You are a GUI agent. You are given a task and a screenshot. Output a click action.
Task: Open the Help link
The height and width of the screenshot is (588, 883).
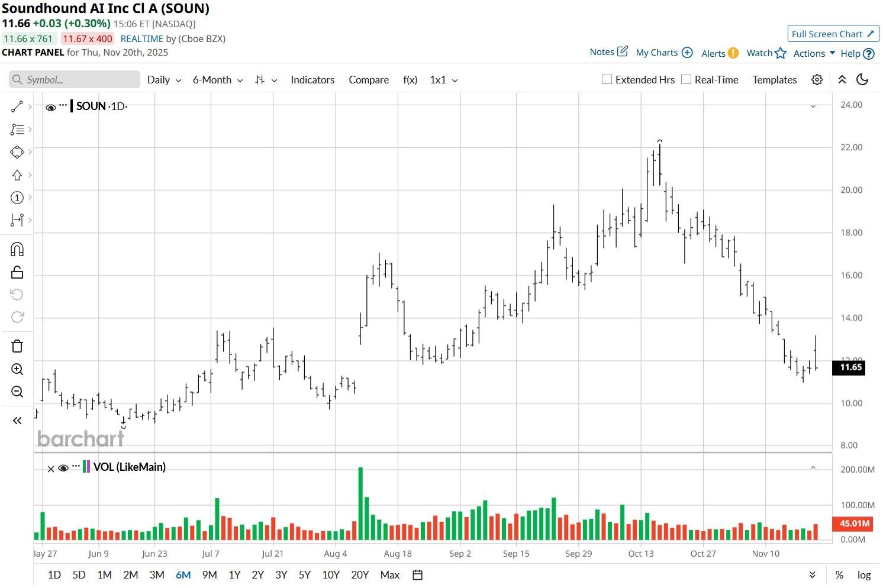[x=858, y=54]
